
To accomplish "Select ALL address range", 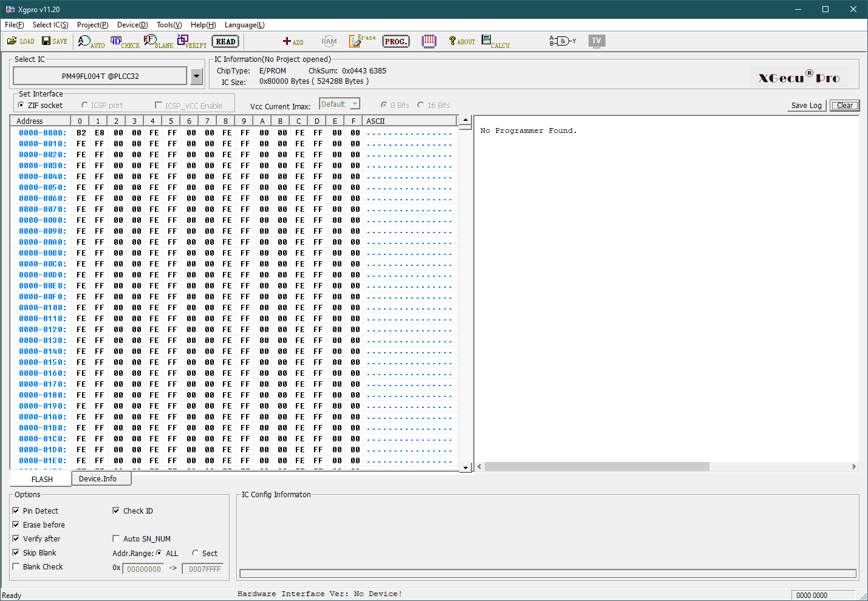I will [159, 553].
